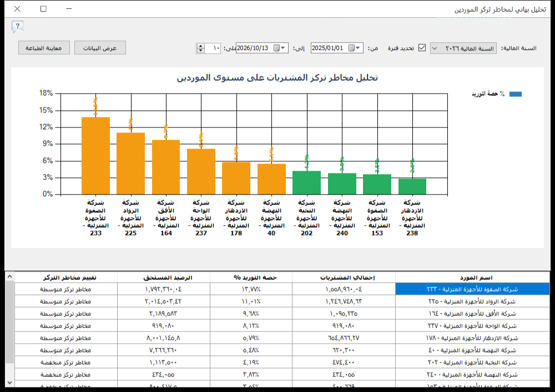Image resolution: width=555 pixels, height=392 pixels.
Task: Expand the 2026/10/13 date picker arrow
Action: 283,48
